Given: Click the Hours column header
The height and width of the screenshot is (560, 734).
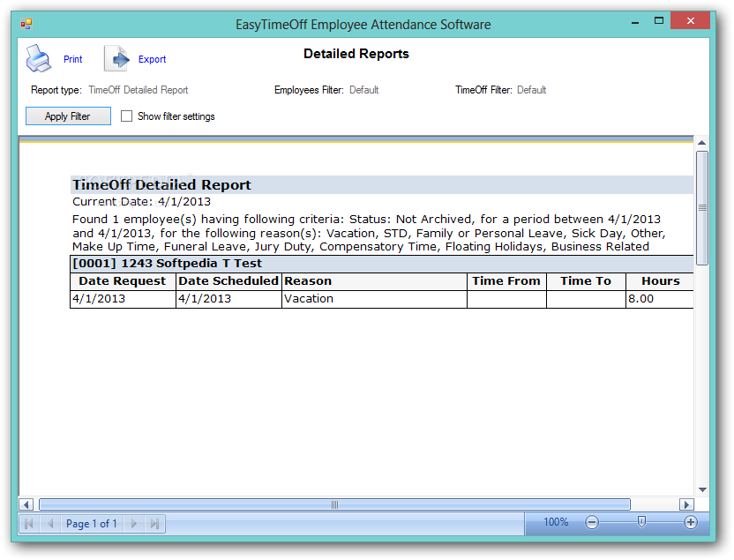Looking at the screenshot, I should 660,281.
